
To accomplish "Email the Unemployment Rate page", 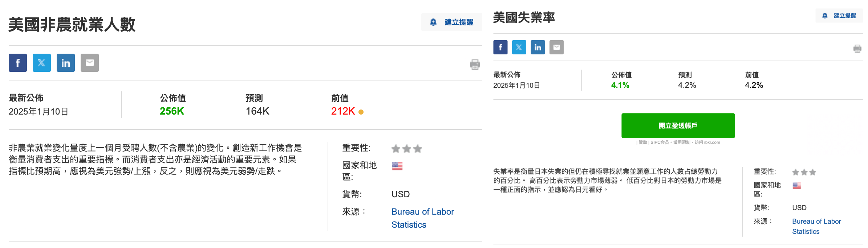I will pyautogui.click(x=556, y=47).
